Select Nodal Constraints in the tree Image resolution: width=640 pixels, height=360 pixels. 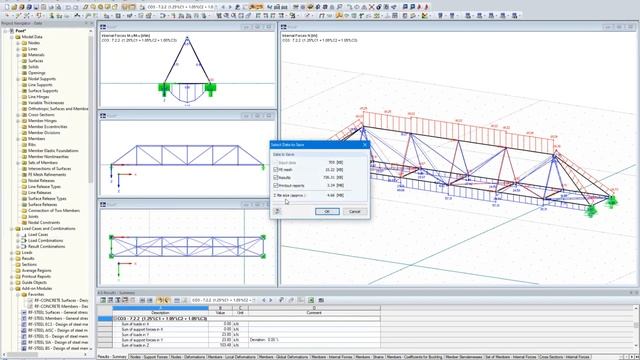44,222
